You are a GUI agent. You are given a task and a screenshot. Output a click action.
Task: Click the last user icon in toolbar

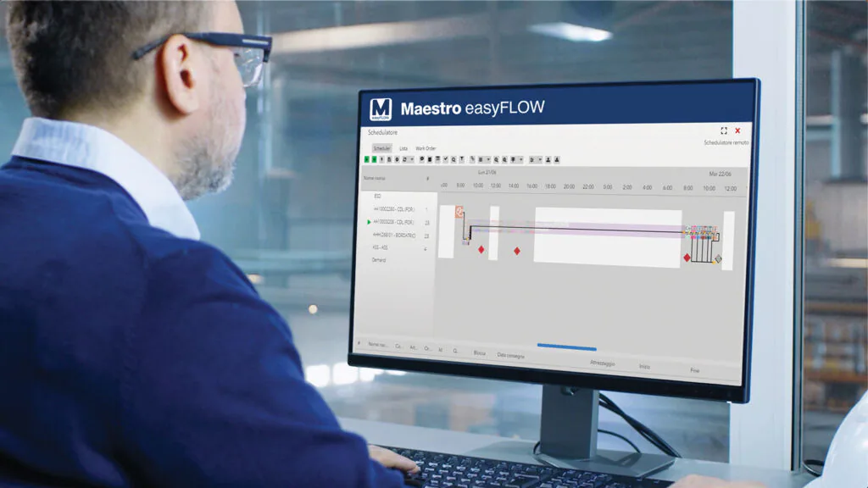click(x=559, y=159)
